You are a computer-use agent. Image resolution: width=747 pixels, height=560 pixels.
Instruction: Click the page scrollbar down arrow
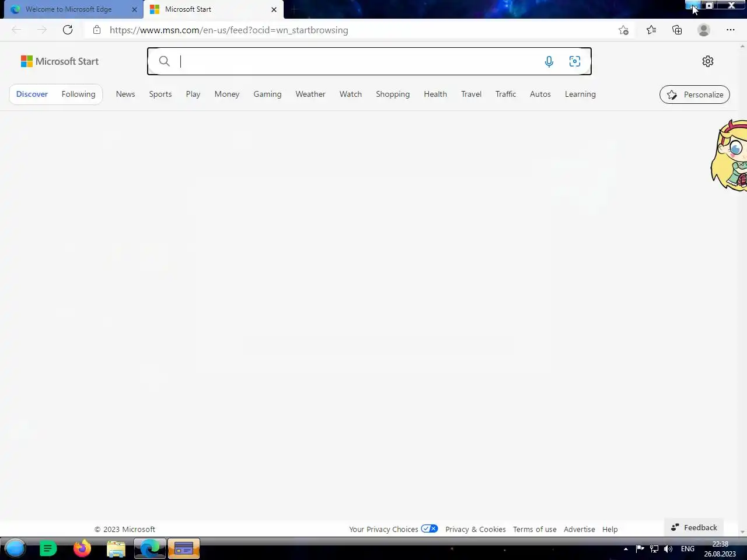point(742,532)
